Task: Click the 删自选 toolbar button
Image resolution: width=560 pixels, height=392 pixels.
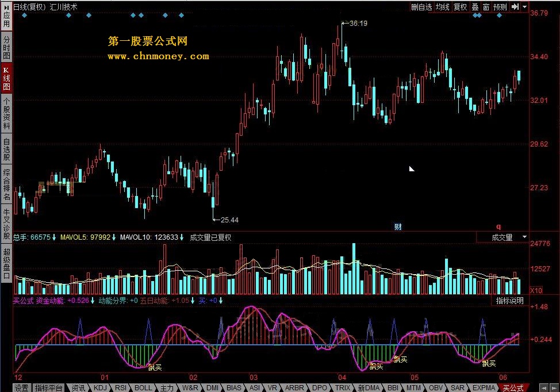Action: tap(421, 7)
